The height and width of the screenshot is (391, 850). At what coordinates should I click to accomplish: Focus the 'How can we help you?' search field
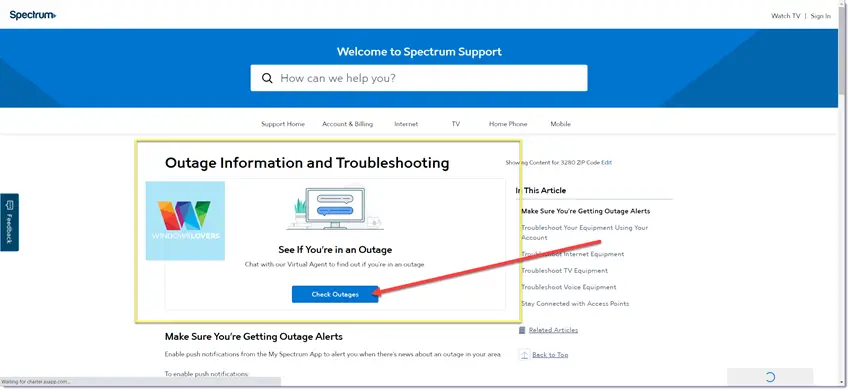pyautogui.click(x=418, y=78)
